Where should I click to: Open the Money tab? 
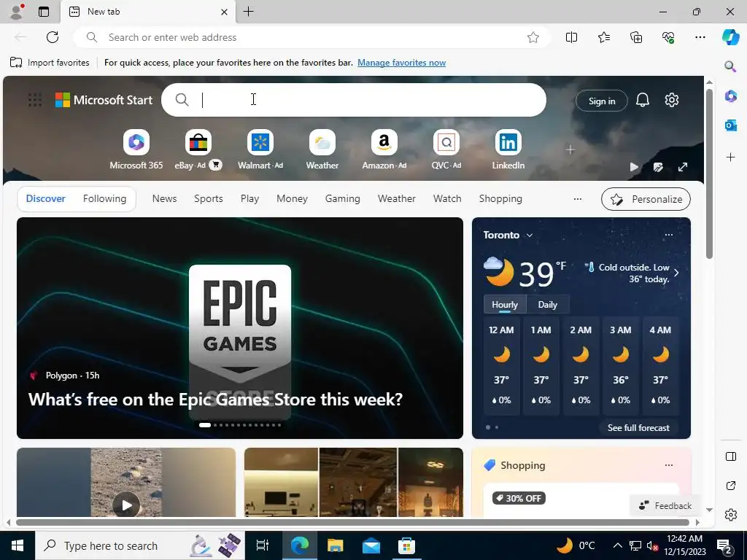point(292,198)
